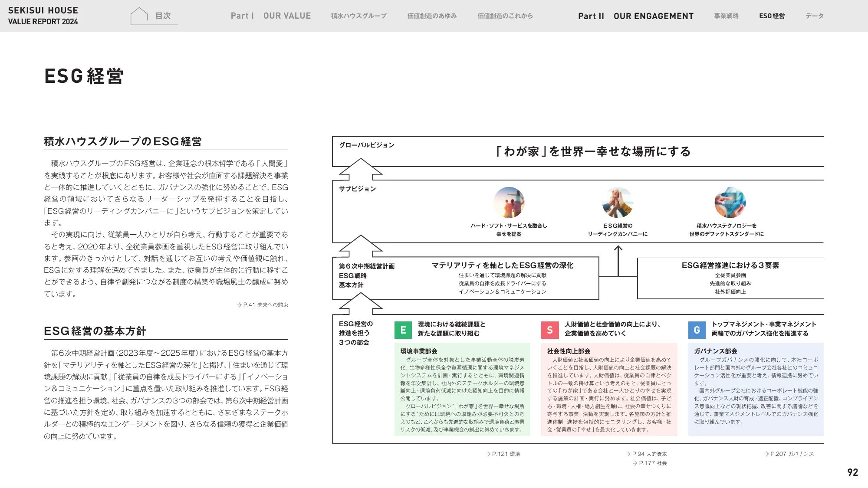Click the arrow icon beside P.41 link

239,305
